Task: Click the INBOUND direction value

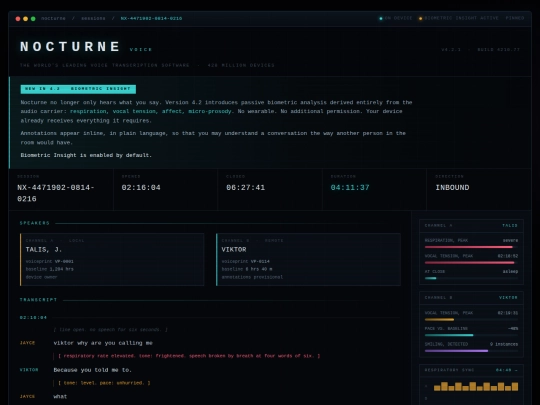Action: 452,188
